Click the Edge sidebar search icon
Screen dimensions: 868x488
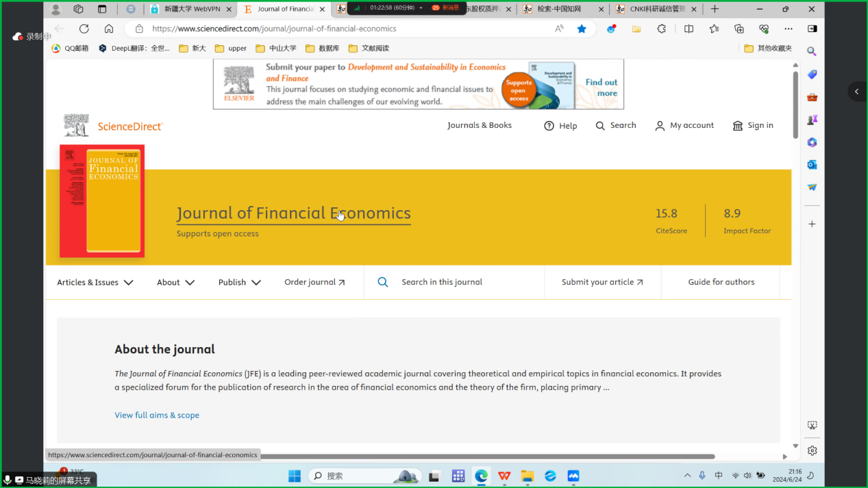(812, 51)
